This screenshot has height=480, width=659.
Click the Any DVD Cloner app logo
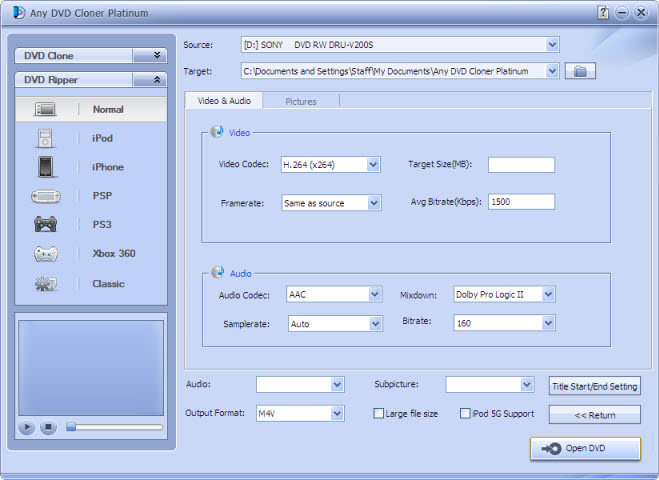(18, 13)
